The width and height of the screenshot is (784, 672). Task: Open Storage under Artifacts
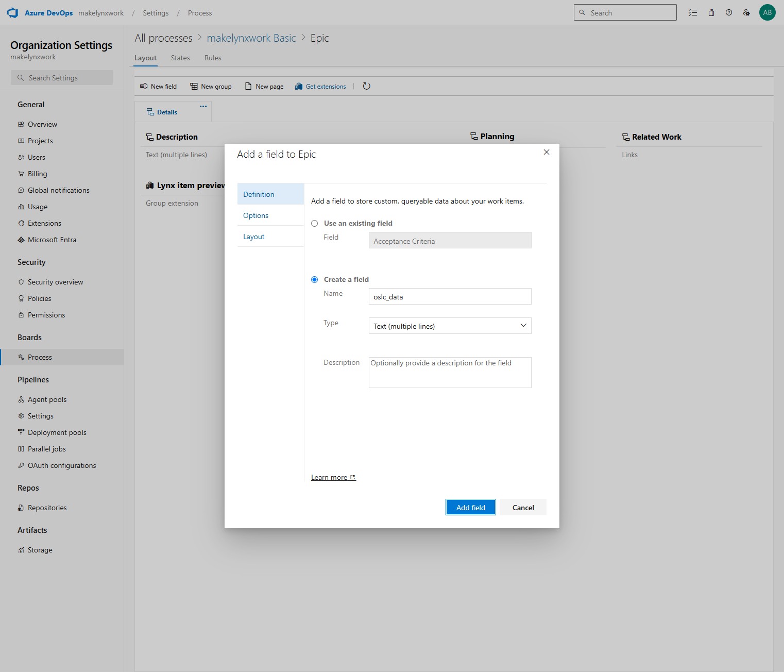coord(62,550)
